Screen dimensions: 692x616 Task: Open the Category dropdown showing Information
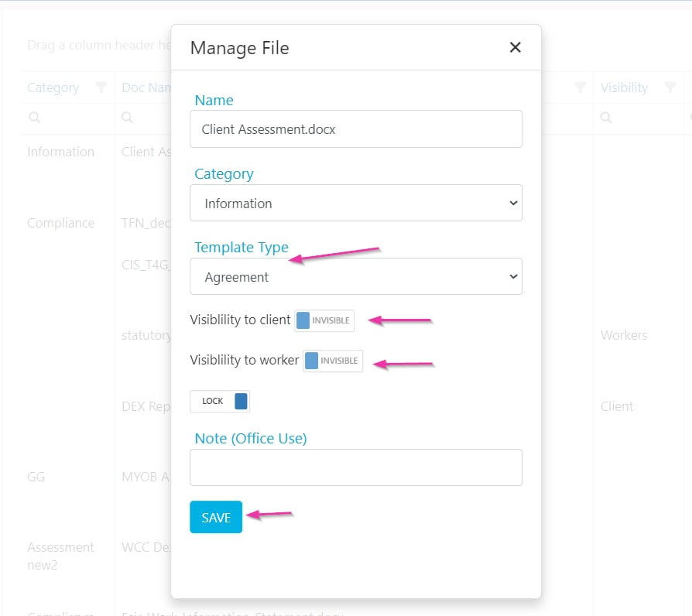pos(356,203)
